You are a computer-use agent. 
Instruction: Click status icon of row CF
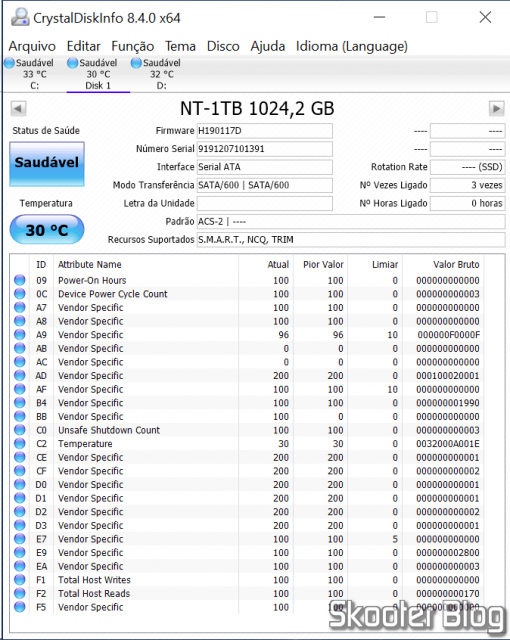click(20, 471)
